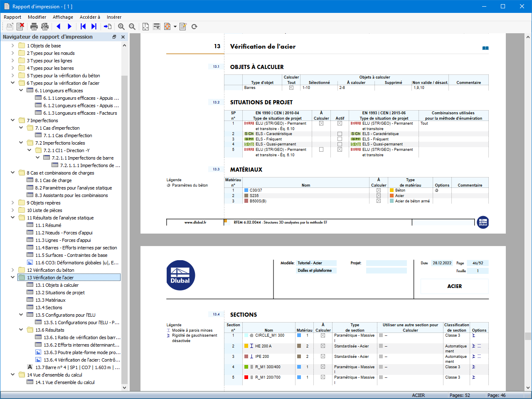Screen dimensions: 532x399
Task: Undock the print report navigator panel
Action: tap(114, 37)
